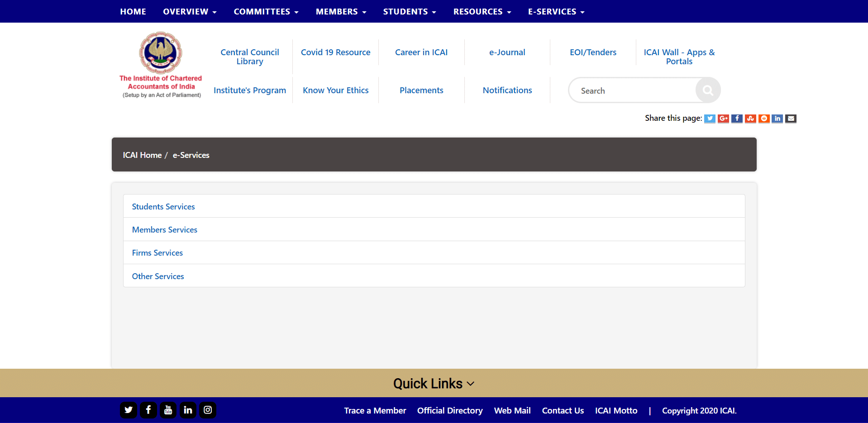Click 'The Institute of Chartered Accountants of India' text
This screenshot has height=423, width=868.
tap(161, 82)
